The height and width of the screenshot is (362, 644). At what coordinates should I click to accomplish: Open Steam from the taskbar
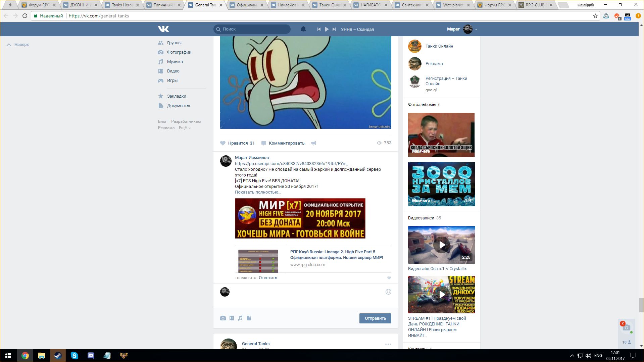(x=58, y=356)
